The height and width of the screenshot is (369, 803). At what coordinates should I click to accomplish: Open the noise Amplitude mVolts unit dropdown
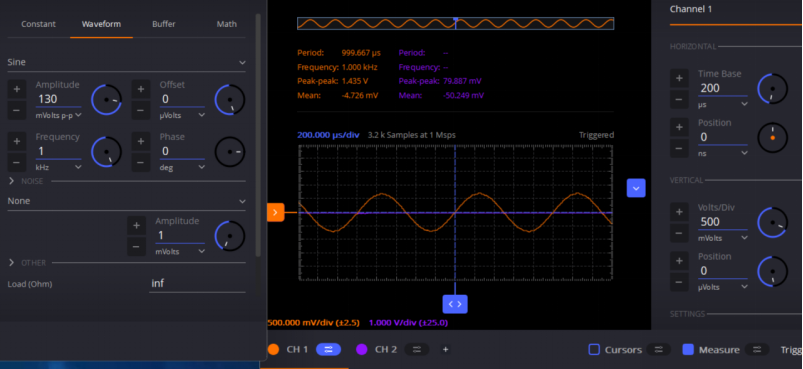[x=180, y=251]
